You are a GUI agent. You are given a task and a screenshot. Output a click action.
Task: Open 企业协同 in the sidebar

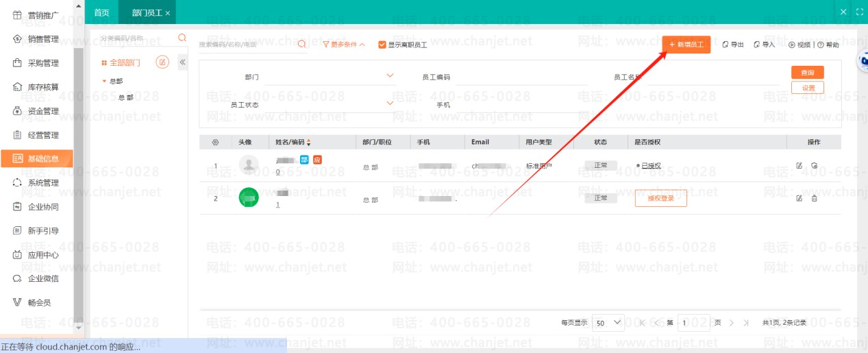coord(37,207)
